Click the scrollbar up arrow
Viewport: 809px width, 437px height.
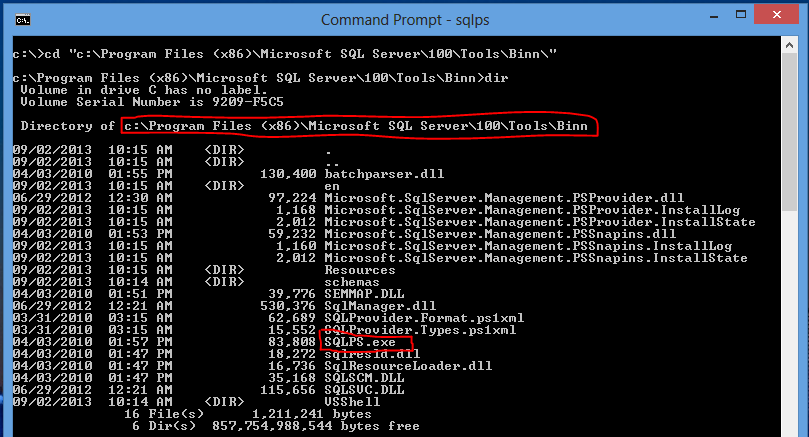point(792,47)
